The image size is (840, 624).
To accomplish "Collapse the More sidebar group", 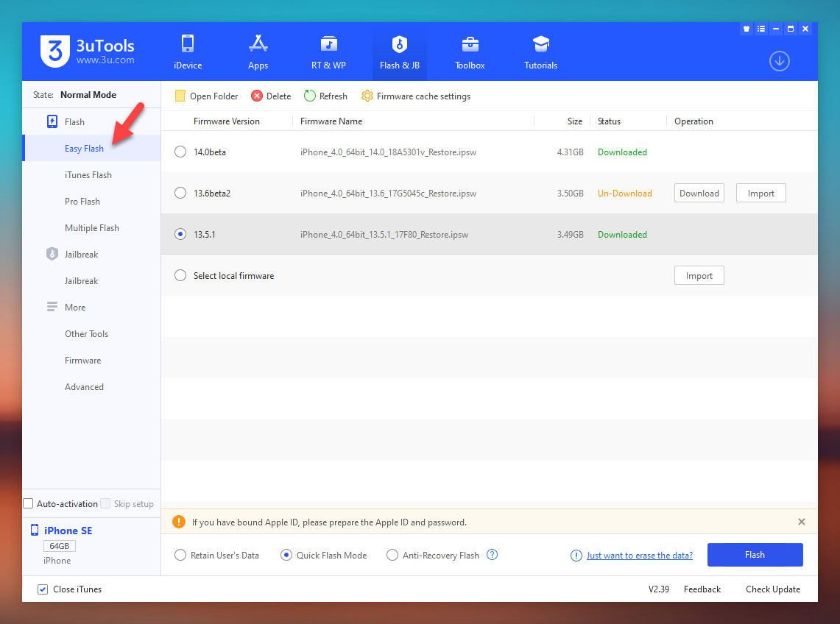I will 74,308.
